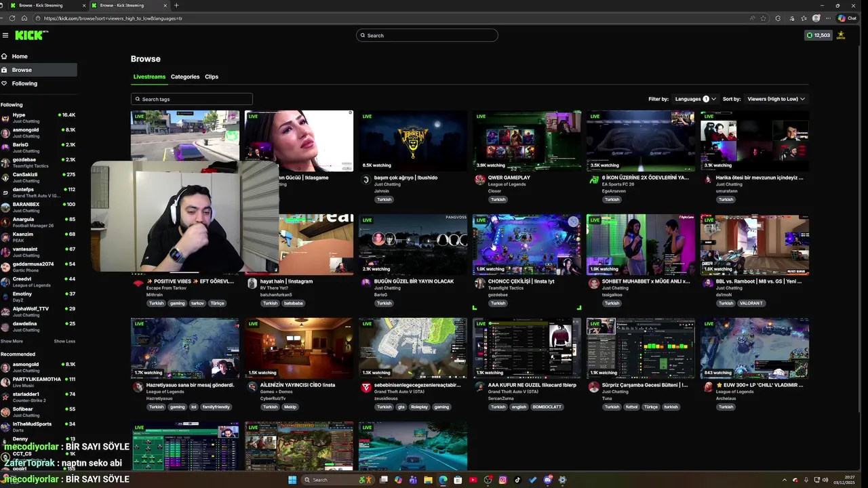Open Discord from the taskbar
868x488 pixels.
point(548,480)
